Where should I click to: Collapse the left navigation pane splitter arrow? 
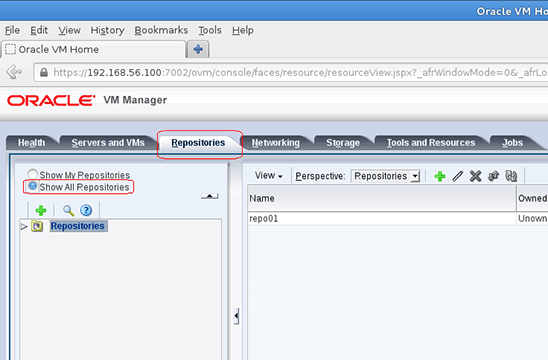click(237, 316)
